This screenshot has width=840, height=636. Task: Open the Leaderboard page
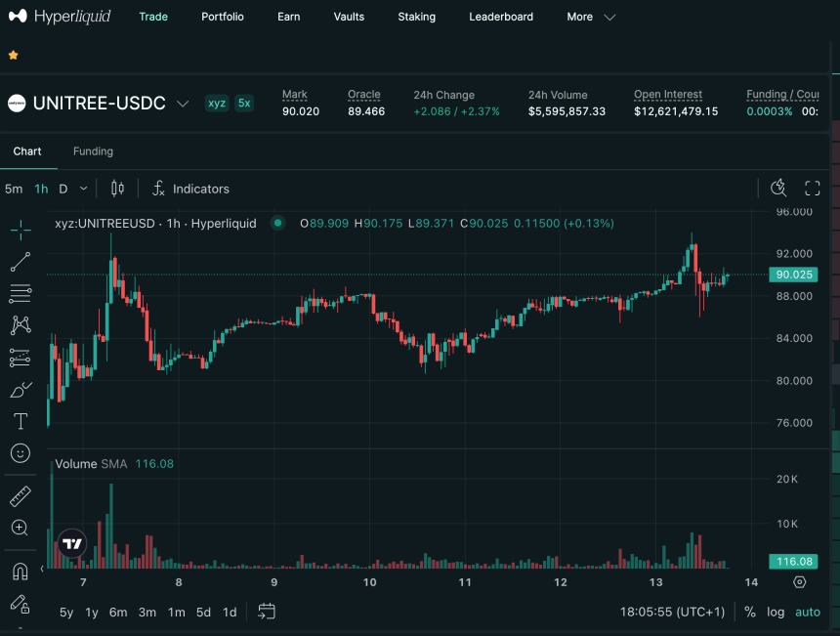[x=501, y=17]
